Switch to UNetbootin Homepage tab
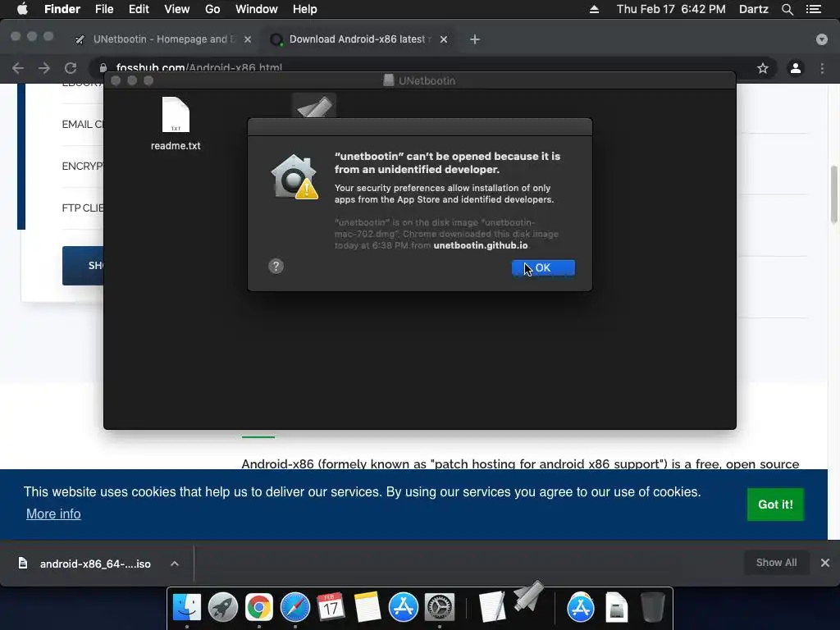840x630 pixels. click(163, 39)
